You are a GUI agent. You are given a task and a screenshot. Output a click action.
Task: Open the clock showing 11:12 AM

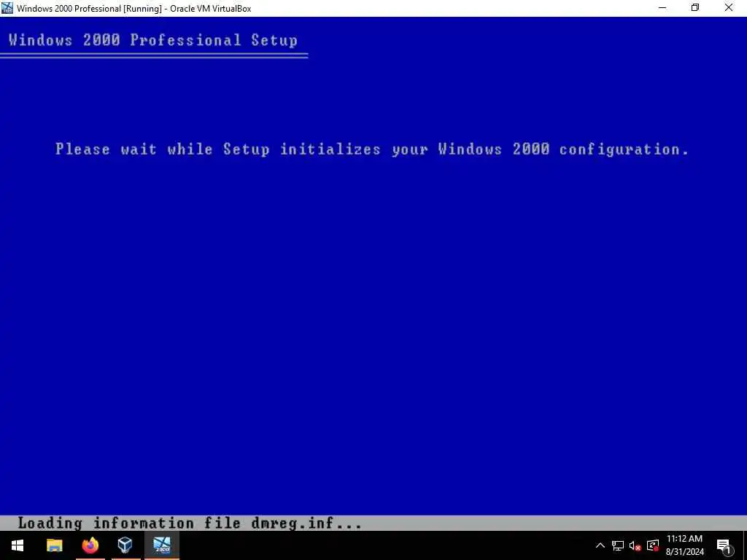coord(684,539)
